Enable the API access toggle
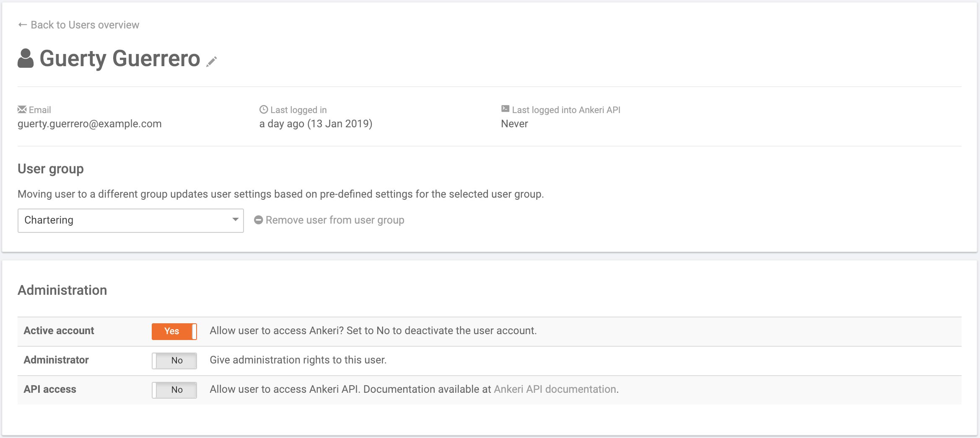This screenshot has width=980, height=438. click(174, 390)
